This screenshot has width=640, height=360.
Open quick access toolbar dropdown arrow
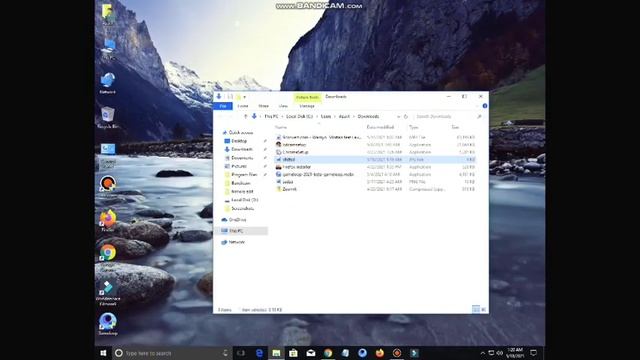click(244, 97)
